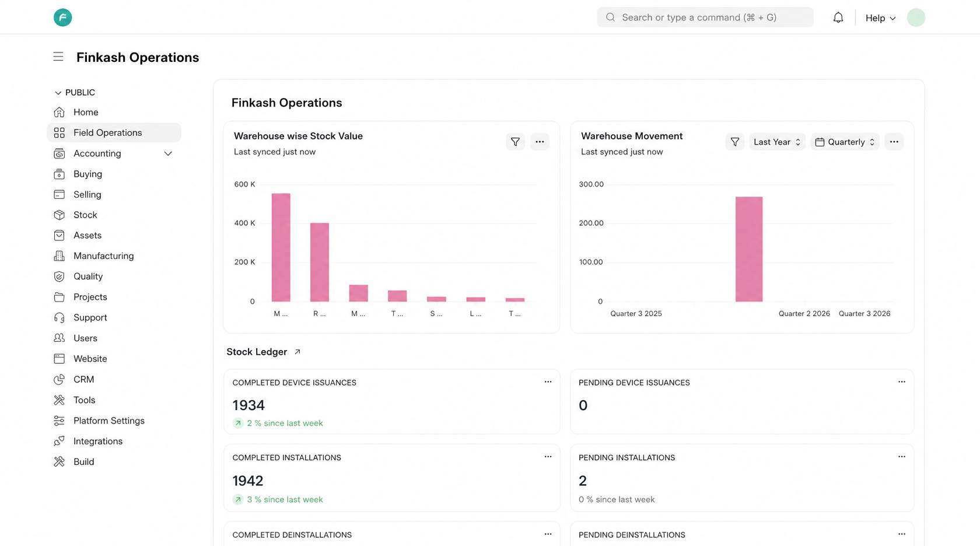Open Field Operations workspace
Viewport: 980px width, 546px height.
(114, 132)
